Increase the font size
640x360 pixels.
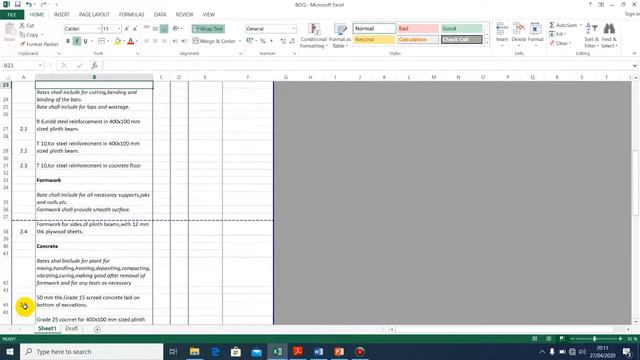[x=127, y=29]
